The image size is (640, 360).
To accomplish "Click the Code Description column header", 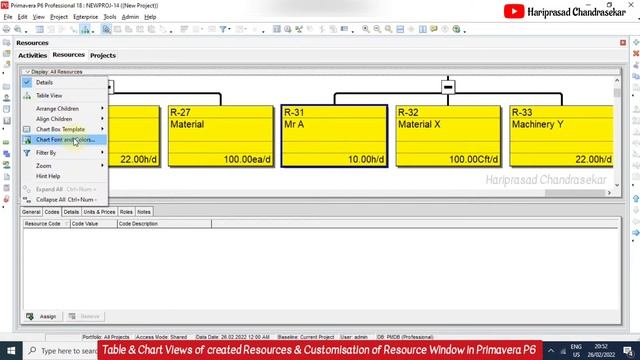I will 164,224.
